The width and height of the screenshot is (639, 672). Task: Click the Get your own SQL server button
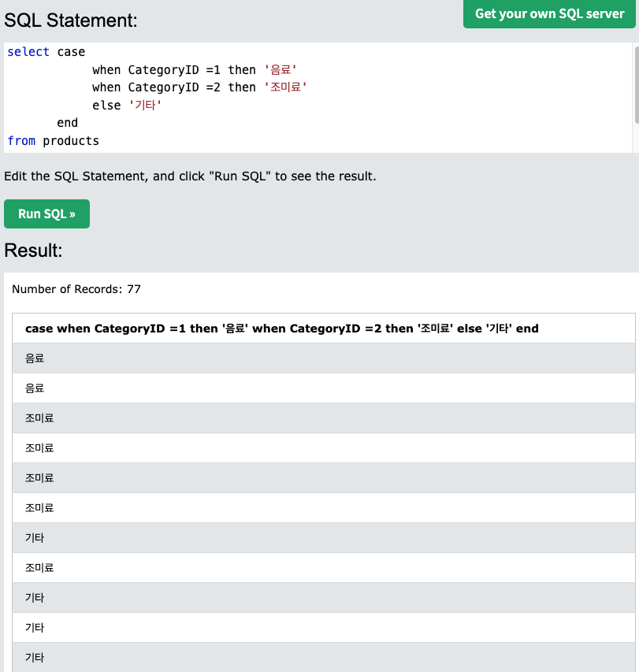point(548,14)
